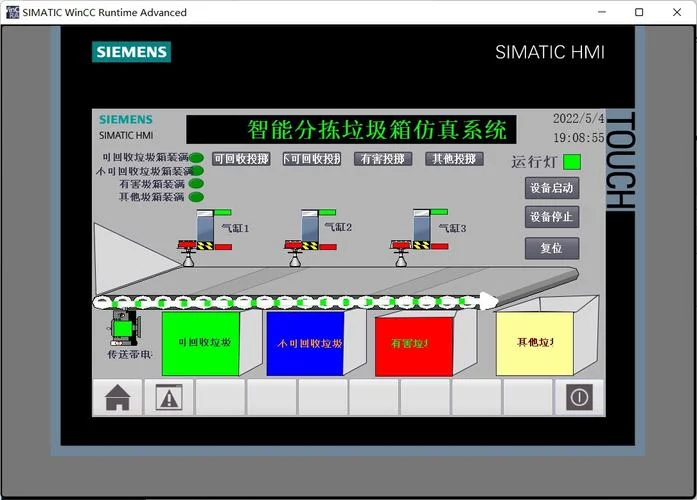Click the small SIEMENS logo inside the screen
Viewport: 697px width, 500px height.
click(x=126, y=120)
